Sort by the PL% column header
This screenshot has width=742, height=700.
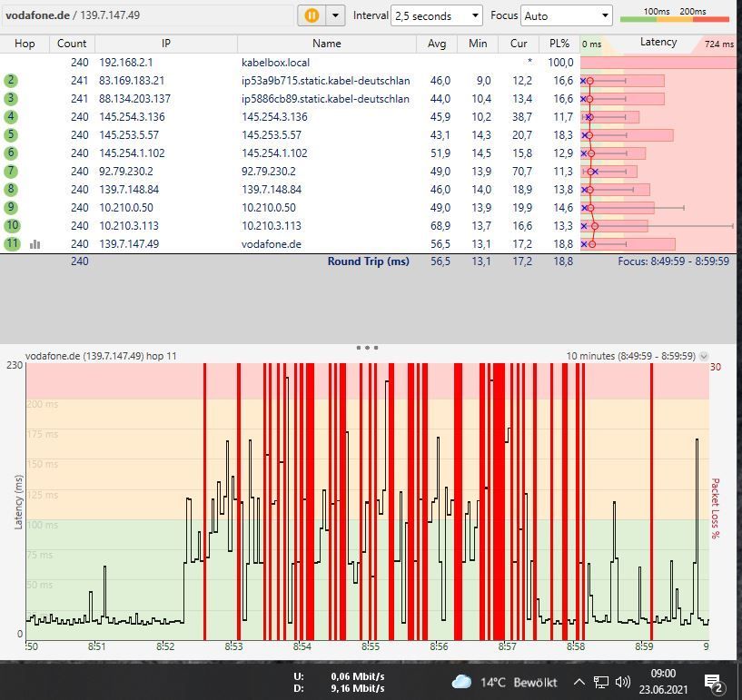tap(559, 44)
